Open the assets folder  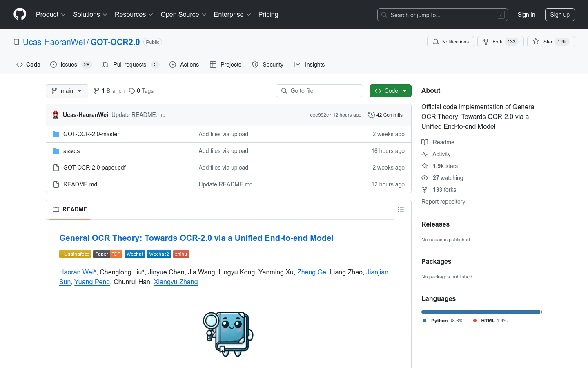pos(71,151)
